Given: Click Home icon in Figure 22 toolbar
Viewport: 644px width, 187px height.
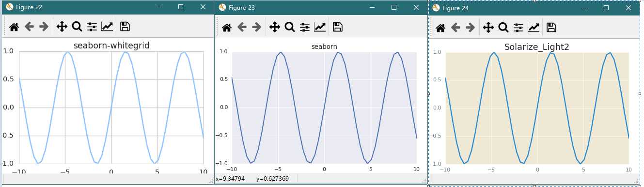Looking at the screenshot, I should 14,27.
